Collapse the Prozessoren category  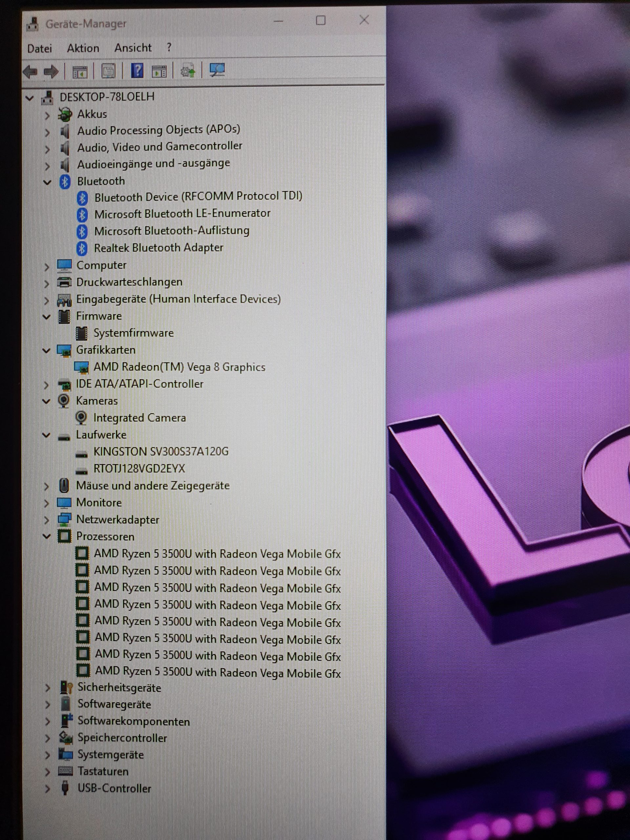(x=46, y=536)
